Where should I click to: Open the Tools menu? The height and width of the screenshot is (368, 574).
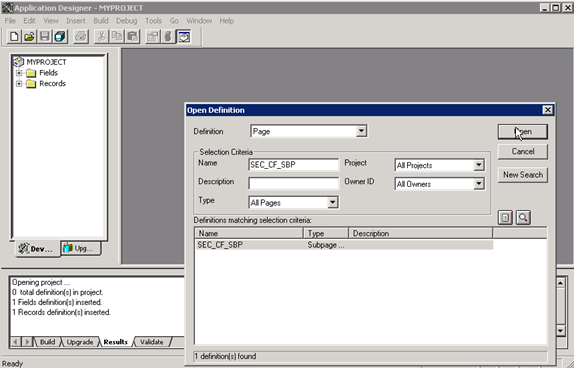tap(153, 21)
